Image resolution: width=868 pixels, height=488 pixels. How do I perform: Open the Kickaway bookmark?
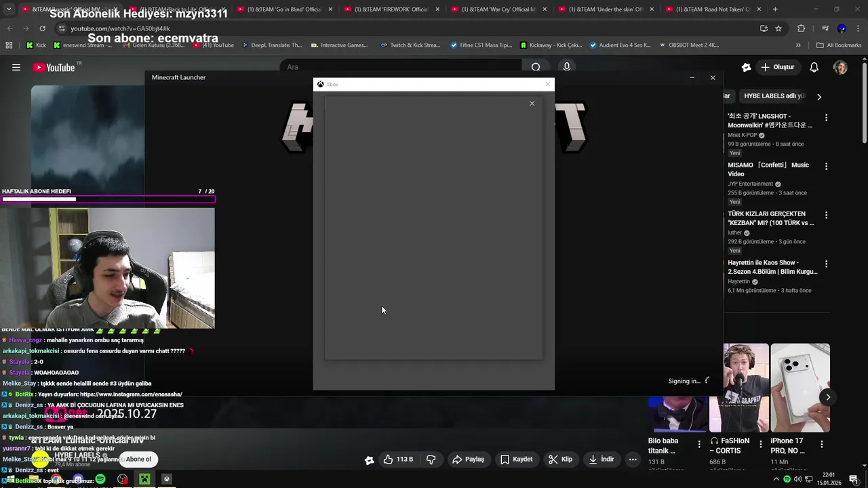click(x=551, y=45)
